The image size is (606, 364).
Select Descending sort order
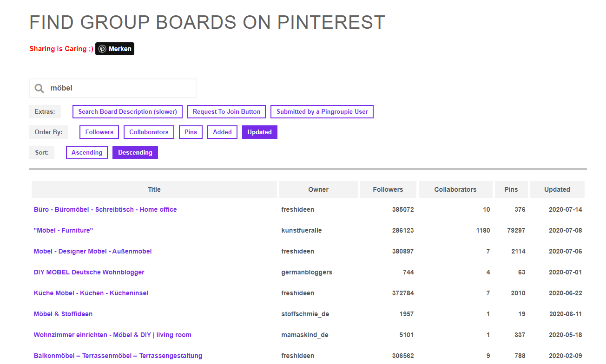click(135, 152)
